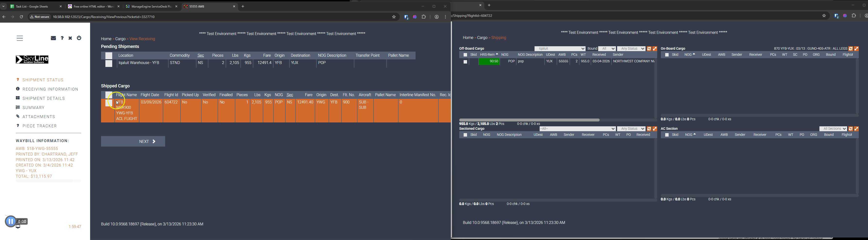
Task: Open the Bound filter dropdown
Action: 607,49
